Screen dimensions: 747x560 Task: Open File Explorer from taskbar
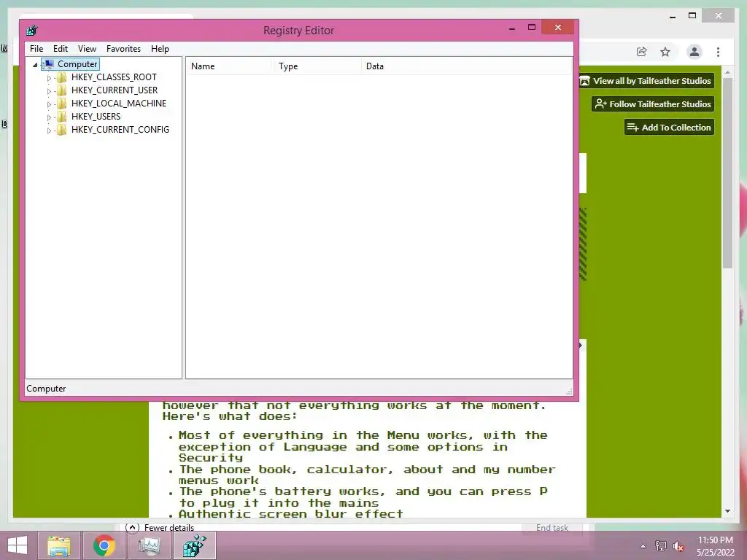tap(58, 545)
